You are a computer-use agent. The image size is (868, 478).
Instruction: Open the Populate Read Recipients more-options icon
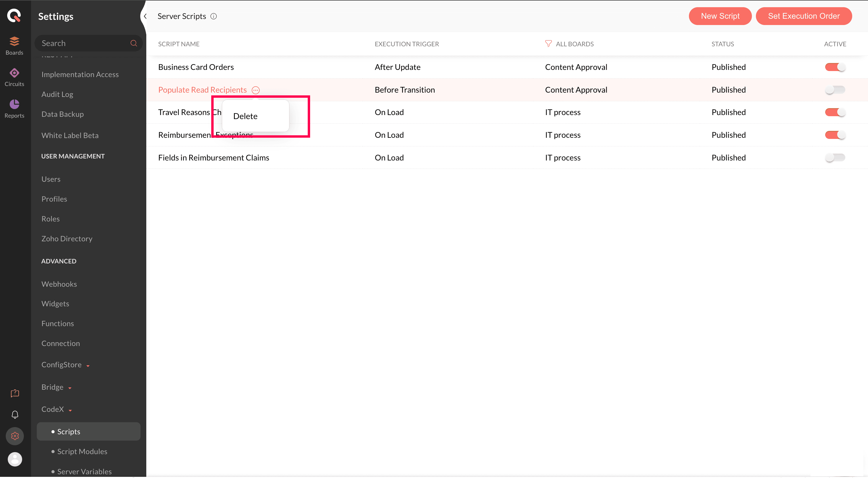click(256, 90)
